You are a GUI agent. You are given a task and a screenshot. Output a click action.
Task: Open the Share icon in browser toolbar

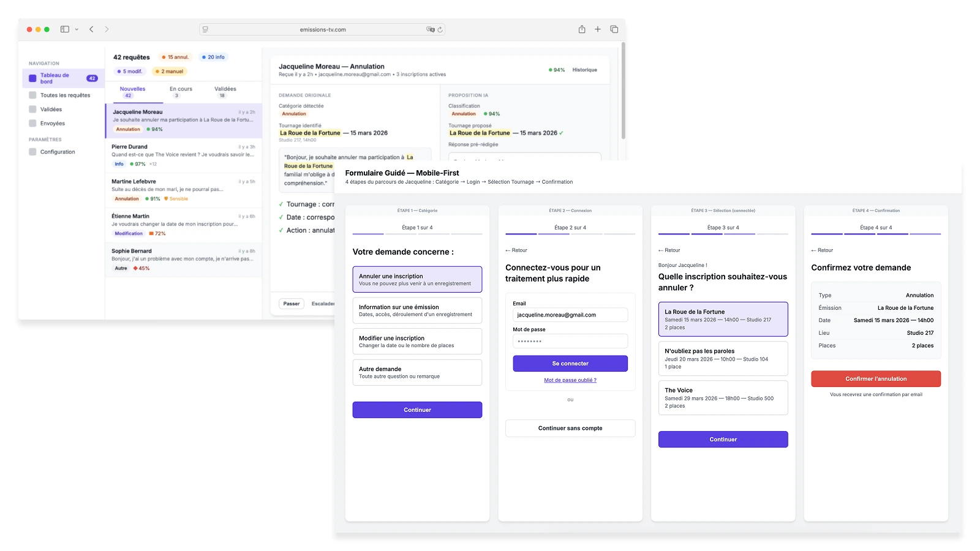click(581, 29)
